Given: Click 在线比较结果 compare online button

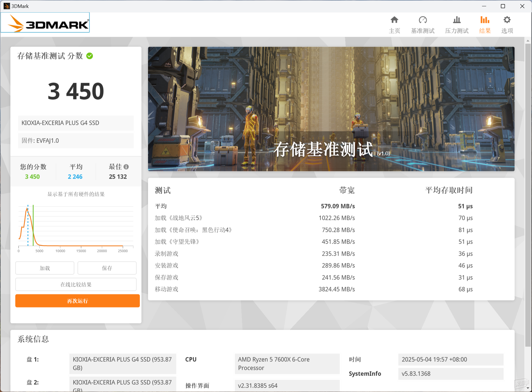Looking at the screenshot, I should coord(76,284).
